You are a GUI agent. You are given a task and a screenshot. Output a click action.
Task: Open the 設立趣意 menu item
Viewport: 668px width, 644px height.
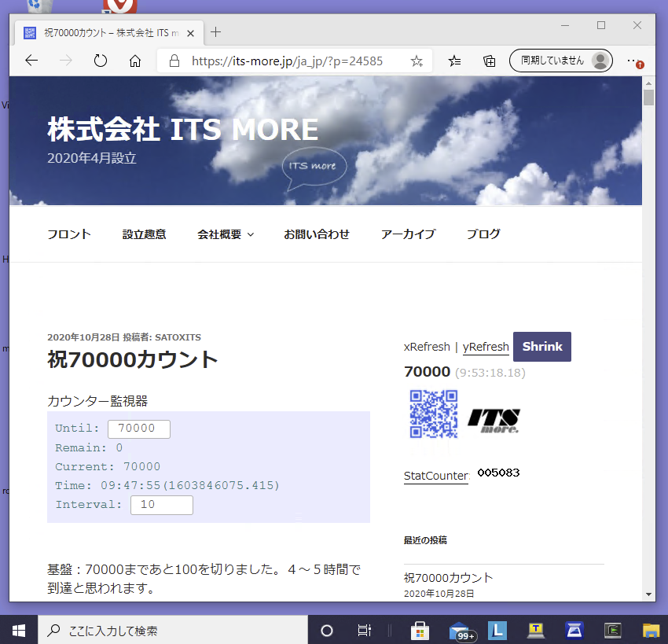click(144, 234)
